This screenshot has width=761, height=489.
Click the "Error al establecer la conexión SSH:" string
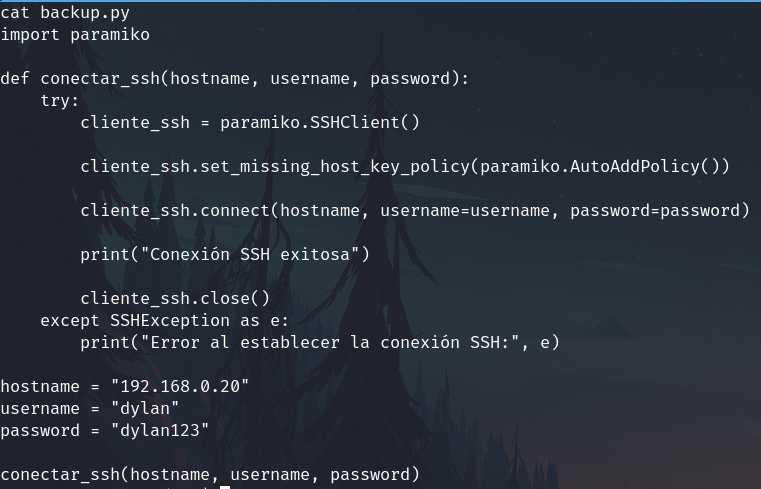330,343
